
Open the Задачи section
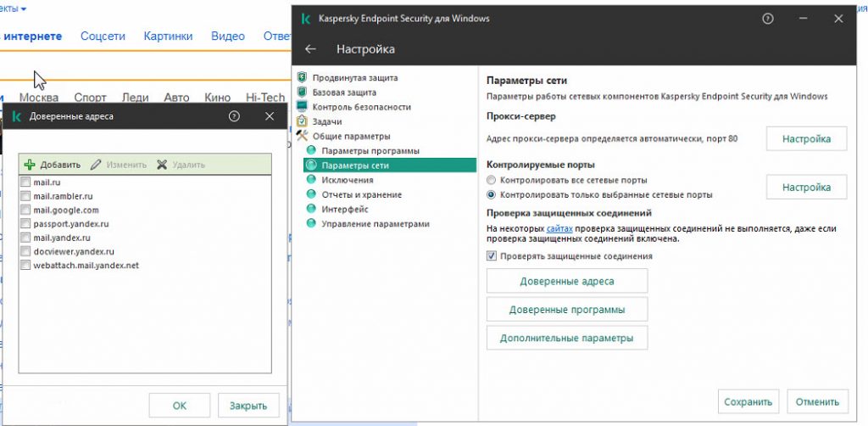pyautogui.click(x=327, y=121)
